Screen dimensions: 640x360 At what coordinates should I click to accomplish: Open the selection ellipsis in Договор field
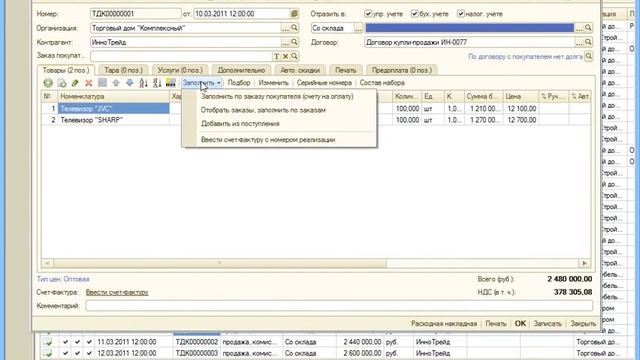click(x=579, y=42)
